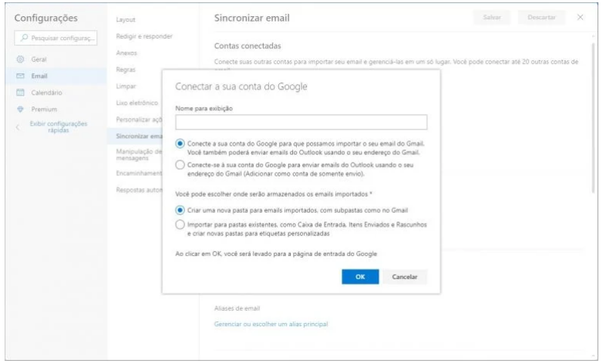Open the Layout settings section
This screenshot has width=603, height=364.
pos(125,18)
